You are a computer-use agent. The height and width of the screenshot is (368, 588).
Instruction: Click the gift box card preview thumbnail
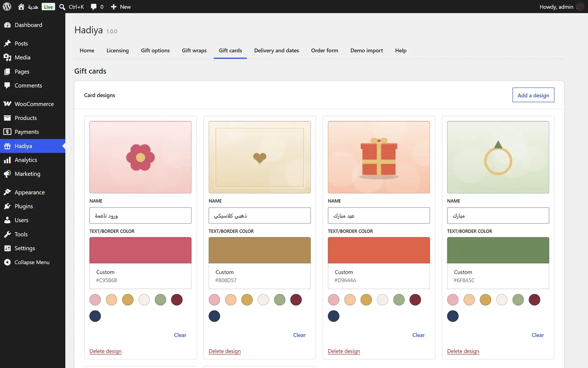379,157
